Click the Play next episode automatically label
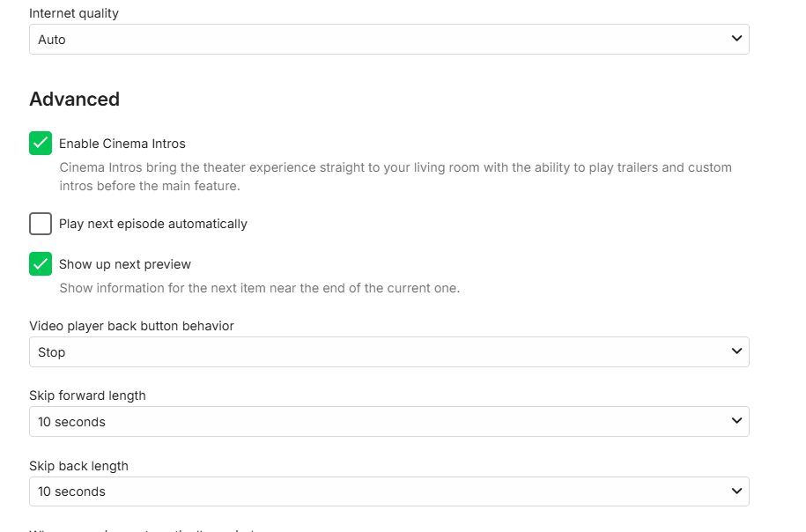806x532 pixels. 153,224
